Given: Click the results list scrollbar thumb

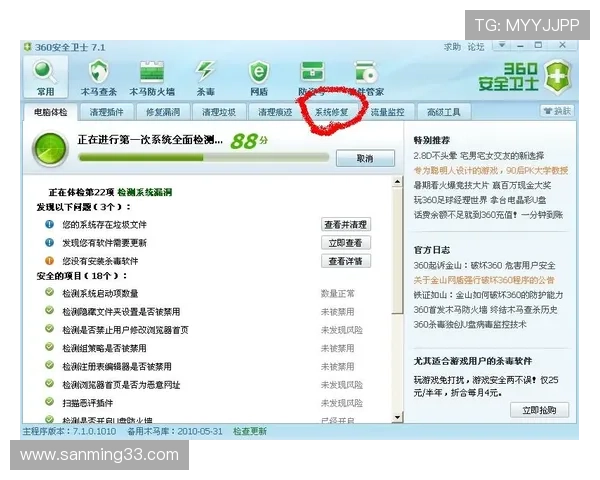Looking at the screenshot, I should pyautogui.click(x=398, y=251).
